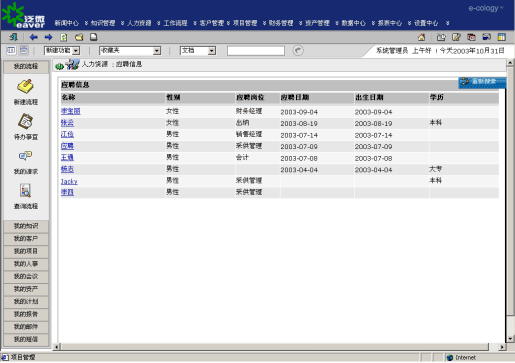Open applicant link in 出纳 row

point(67,123)
